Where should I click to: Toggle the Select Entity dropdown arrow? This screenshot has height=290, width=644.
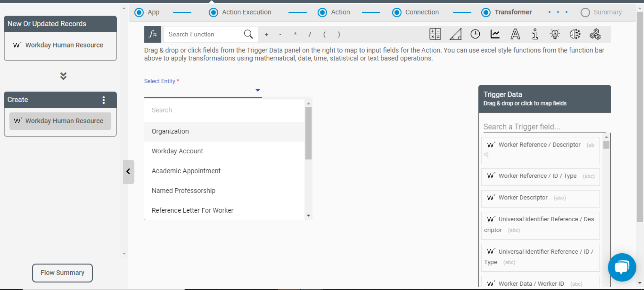coord(258,90)
